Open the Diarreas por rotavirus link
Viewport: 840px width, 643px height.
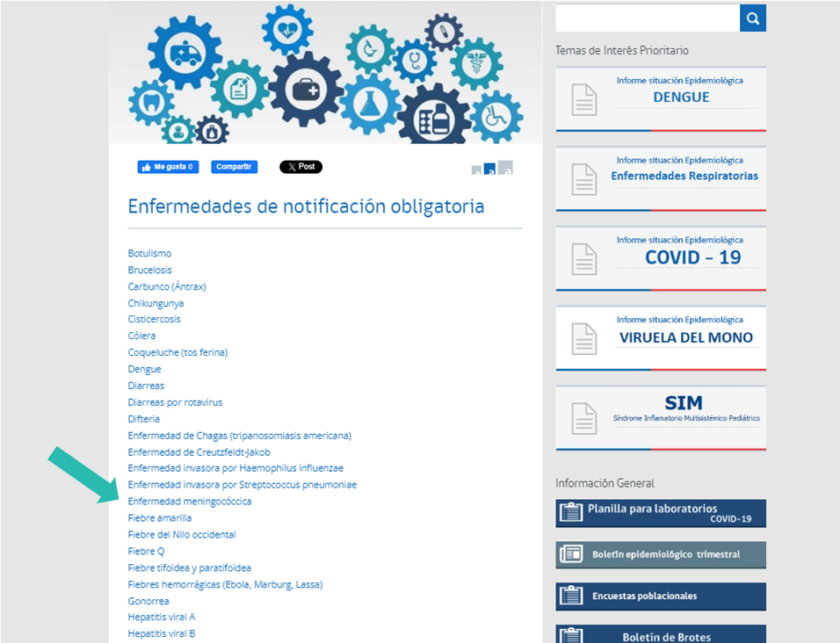[175, 402]
